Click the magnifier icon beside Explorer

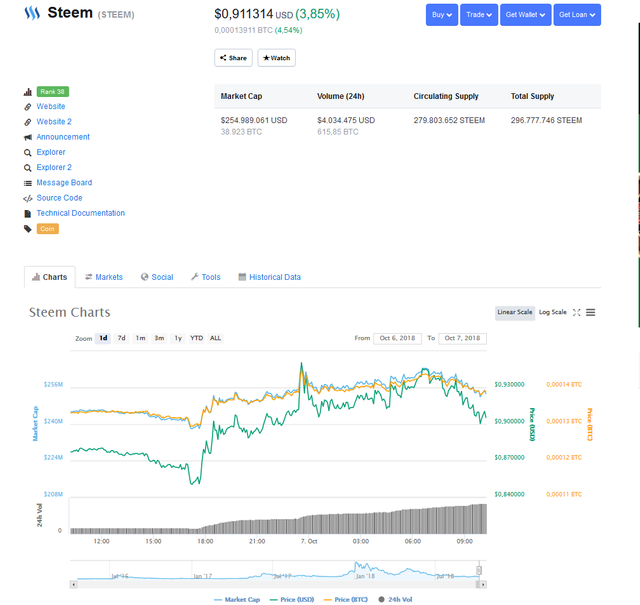click(x=28, y=153)
